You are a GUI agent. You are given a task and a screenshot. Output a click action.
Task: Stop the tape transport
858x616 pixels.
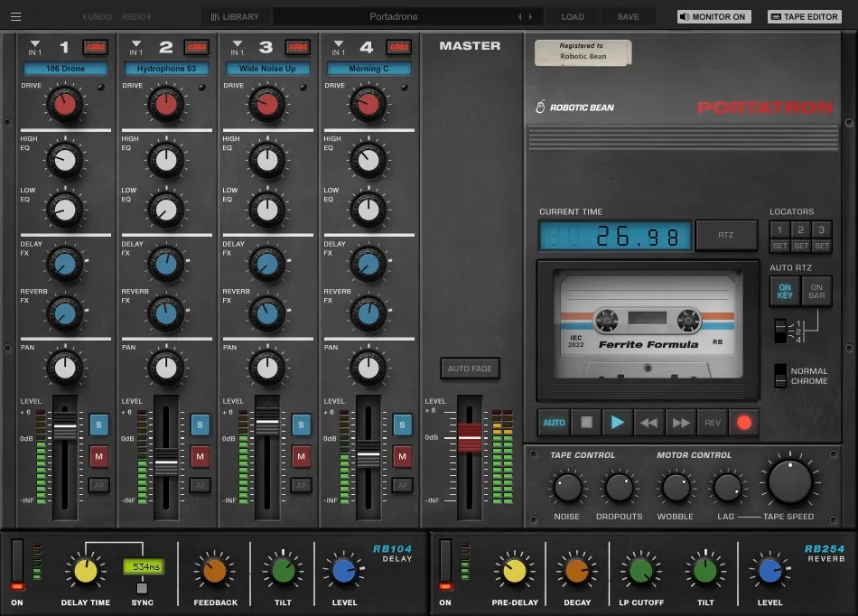586,423
